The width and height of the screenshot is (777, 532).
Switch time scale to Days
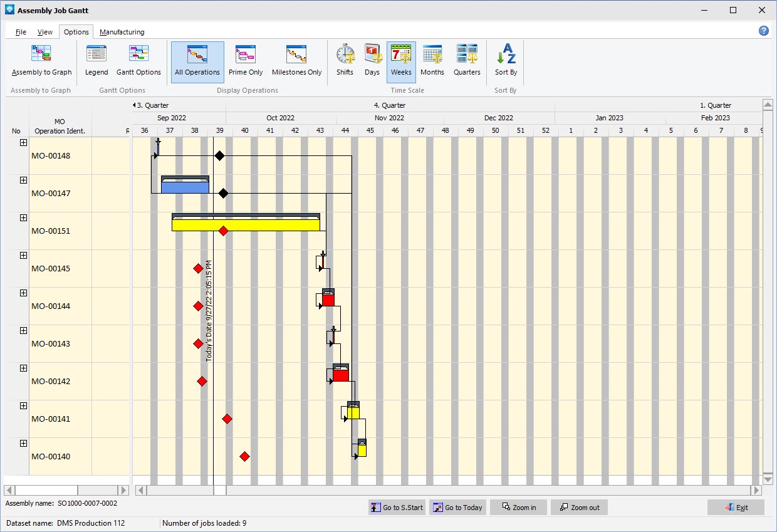[372, 61]
